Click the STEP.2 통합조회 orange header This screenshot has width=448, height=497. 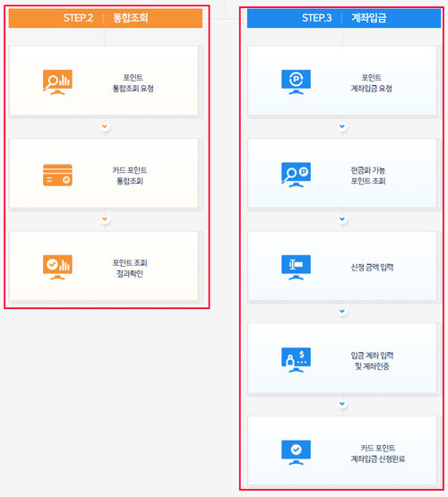coord(106,18)
